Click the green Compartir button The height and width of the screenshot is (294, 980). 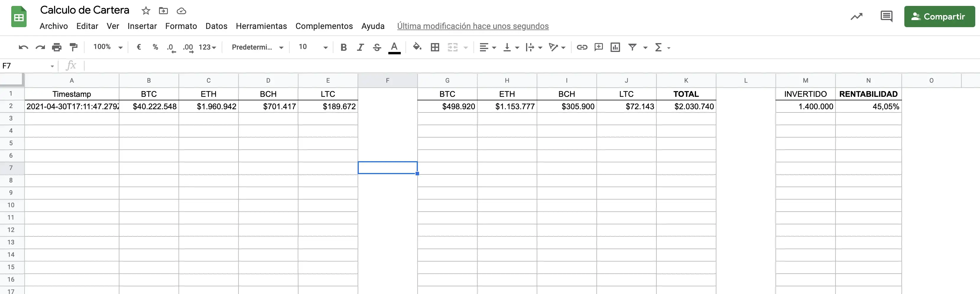pos(939,16)
